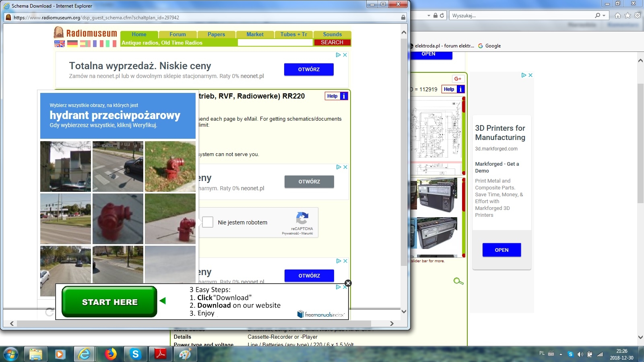644x362 pixels.
Task: Select the US/UK English flag
Action: pyautogui.click(x=60, y=43)
